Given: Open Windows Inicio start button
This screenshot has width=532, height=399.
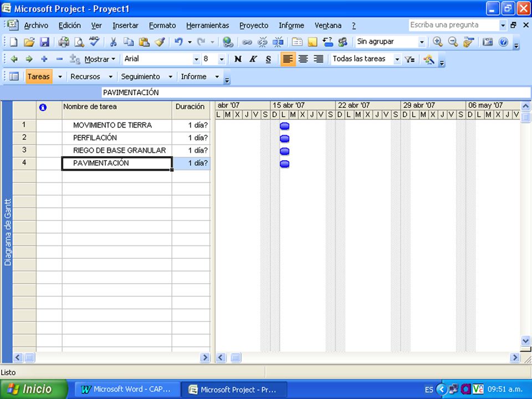Looking at the screenshot, I should (34, 389).
